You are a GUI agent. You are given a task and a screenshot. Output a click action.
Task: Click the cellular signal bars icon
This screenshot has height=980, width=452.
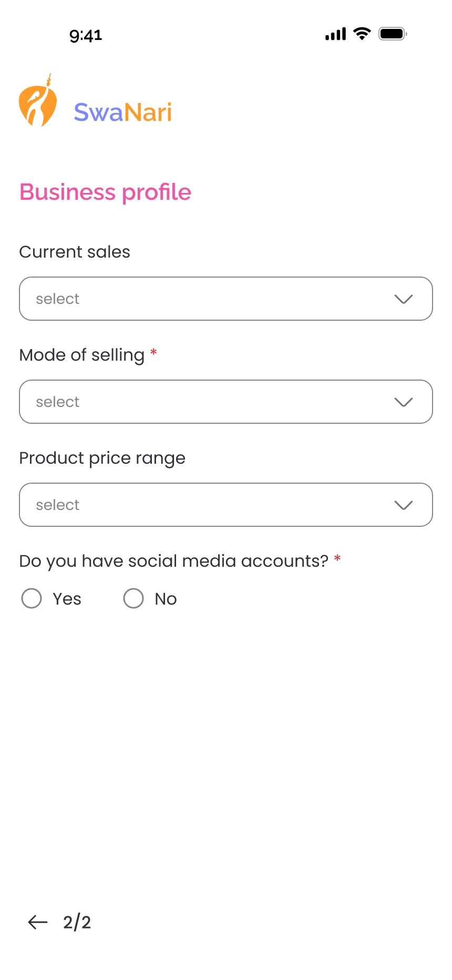(x=335, y=34)
